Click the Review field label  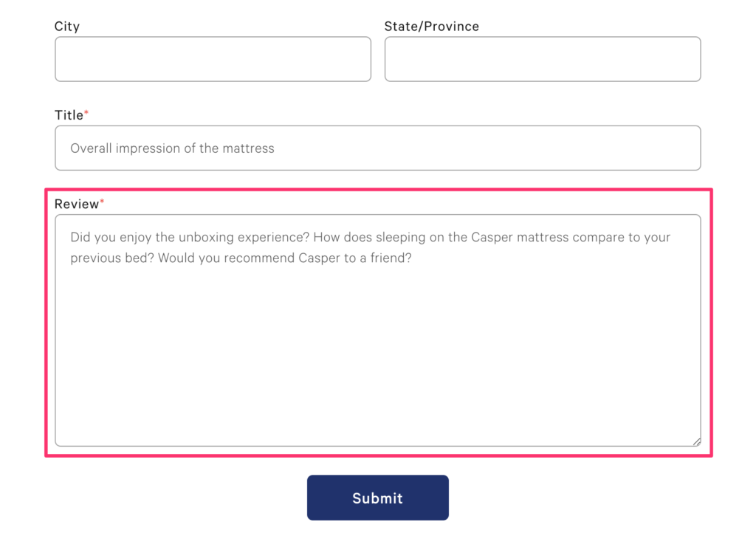(x=77, y=204)
